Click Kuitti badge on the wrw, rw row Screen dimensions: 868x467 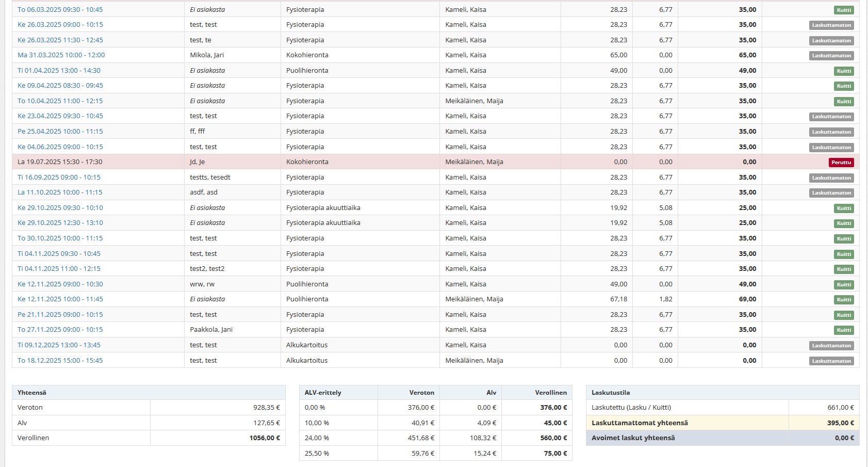(843, 284)
